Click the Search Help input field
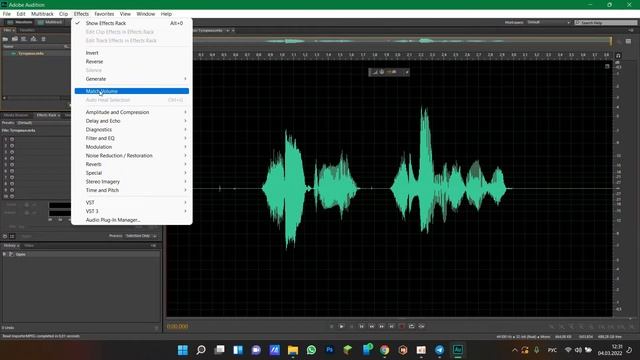The image size is (640, 360). pyautogui.click(x=605, y=22)
